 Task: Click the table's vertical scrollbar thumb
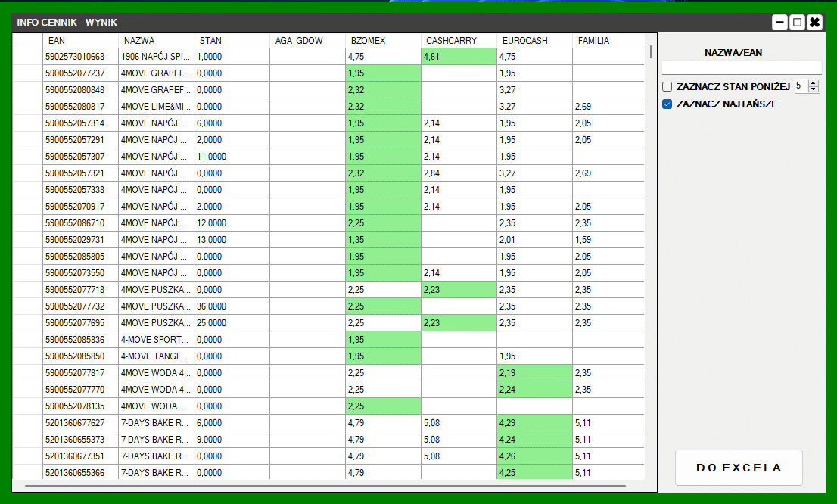click(x=651, y=51)
